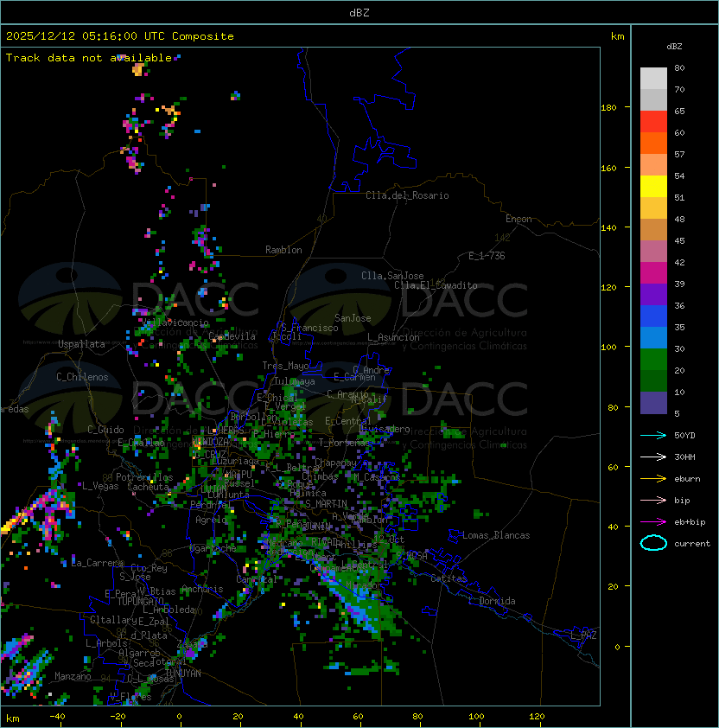Click the 'Encon' place label
Screen dimensions: 719x728
point(519,219)
